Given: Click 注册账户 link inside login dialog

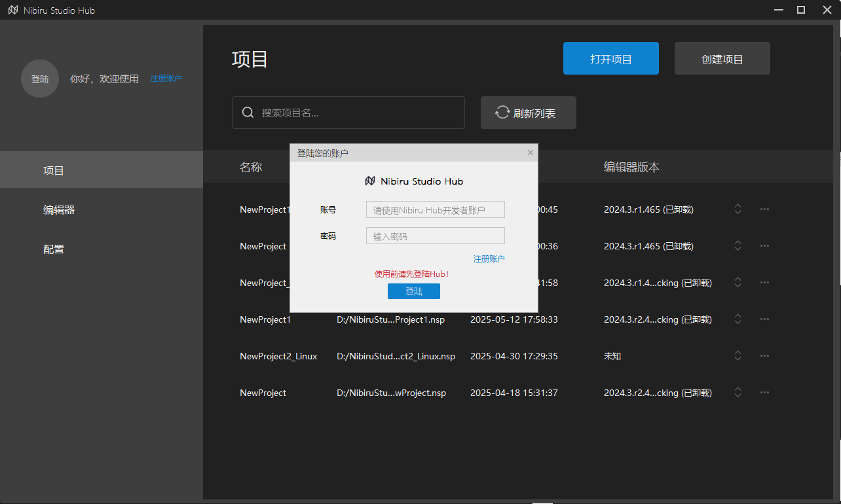Looking at the screenshot, I should point(489,259).
